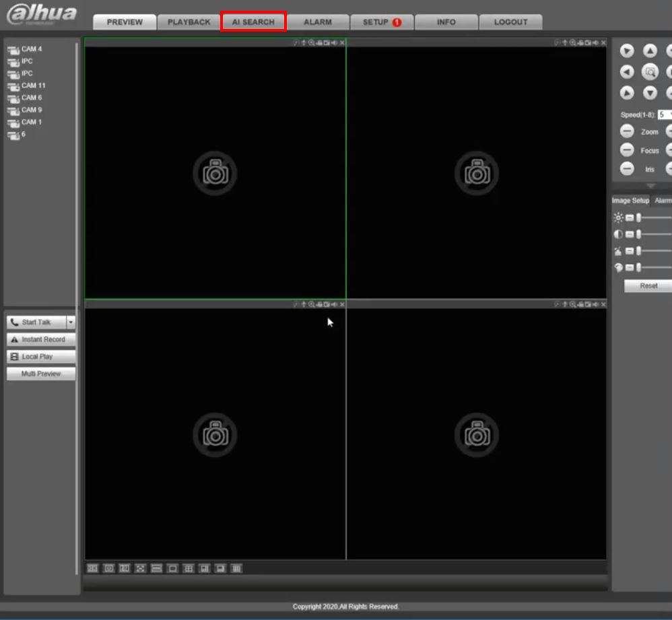Click the minus button beside the contrast icon
Image resolution: width=672 pixels, height=620 pixels.
(x=629, y=234)
